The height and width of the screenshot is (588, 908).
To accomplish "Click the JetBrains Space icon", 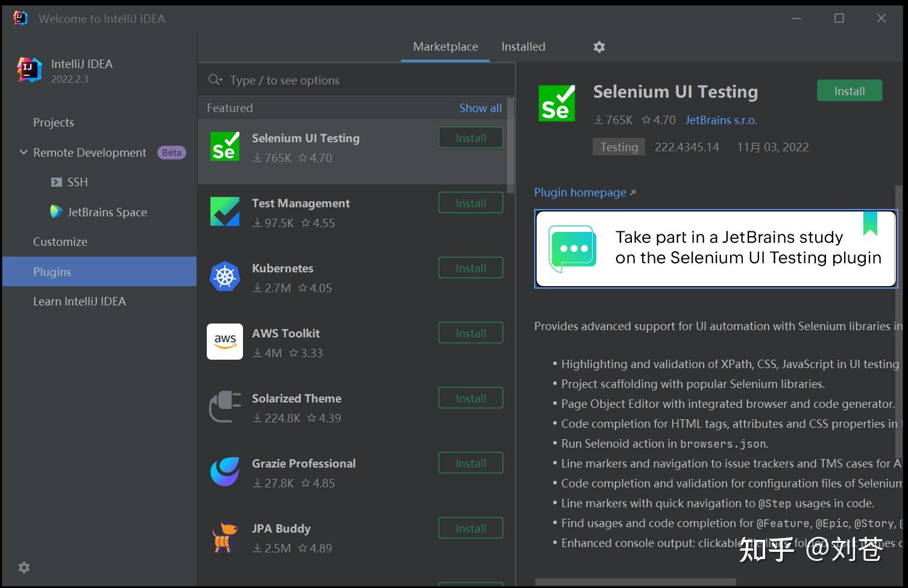I will [x=56, y=211].
